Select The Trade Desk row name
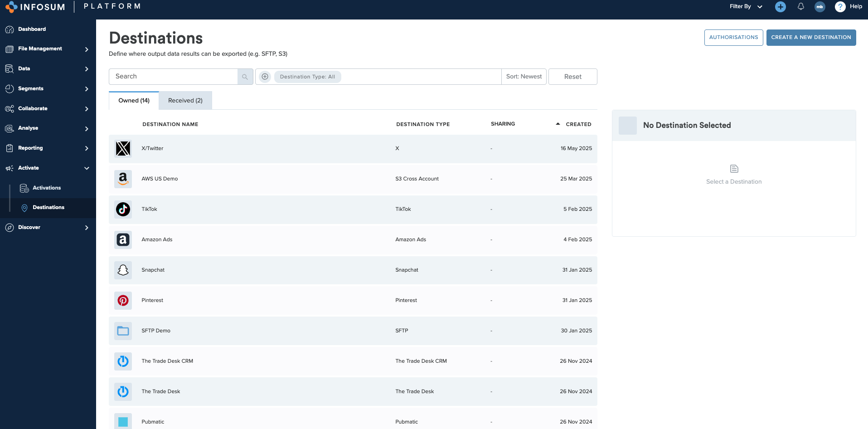Viewport: 868px width, 429px height. click(160, 391)
